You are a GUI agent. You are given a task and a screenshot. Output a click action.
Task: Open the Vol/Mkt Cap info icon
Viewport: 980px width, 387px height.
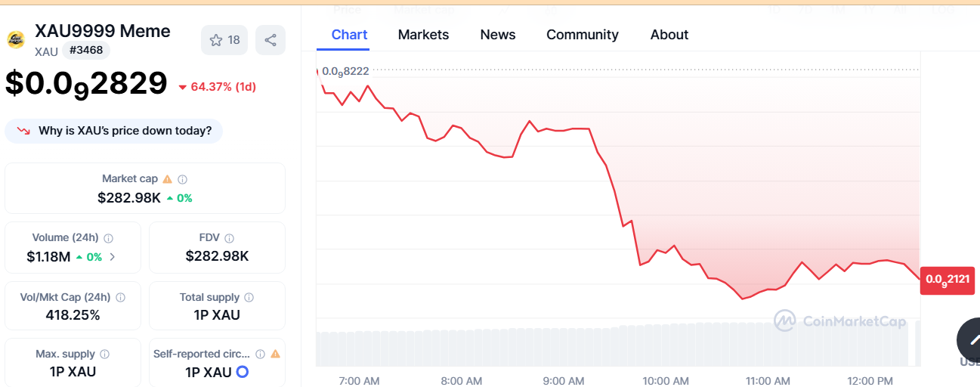(120, 298)
